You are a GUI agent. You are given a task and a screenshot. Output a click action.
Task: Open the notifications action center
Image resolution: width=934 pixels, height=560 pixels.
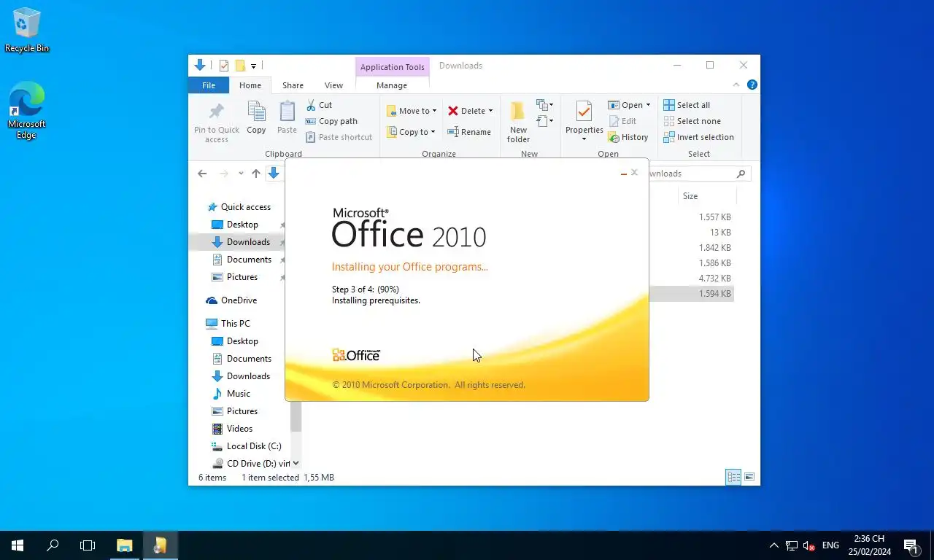pos(911,545)
